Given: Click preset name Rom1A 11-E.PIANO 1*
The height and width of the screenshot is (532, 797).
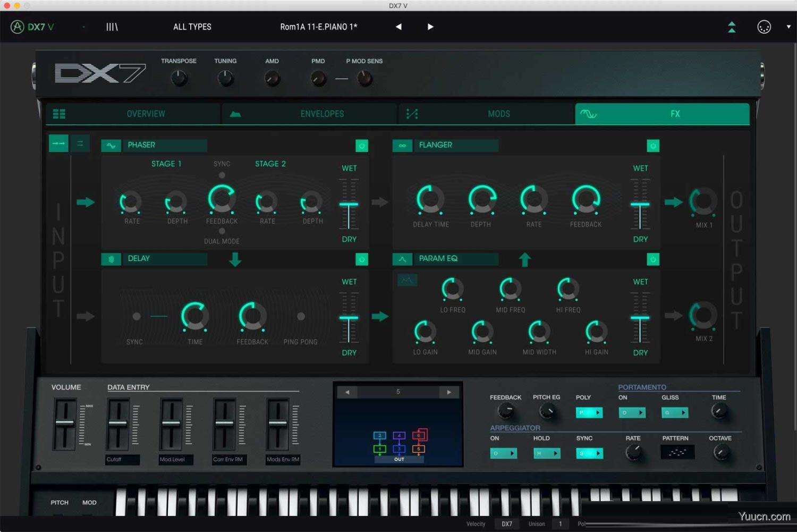Looking at the screenshot, I should click(319, 27).
